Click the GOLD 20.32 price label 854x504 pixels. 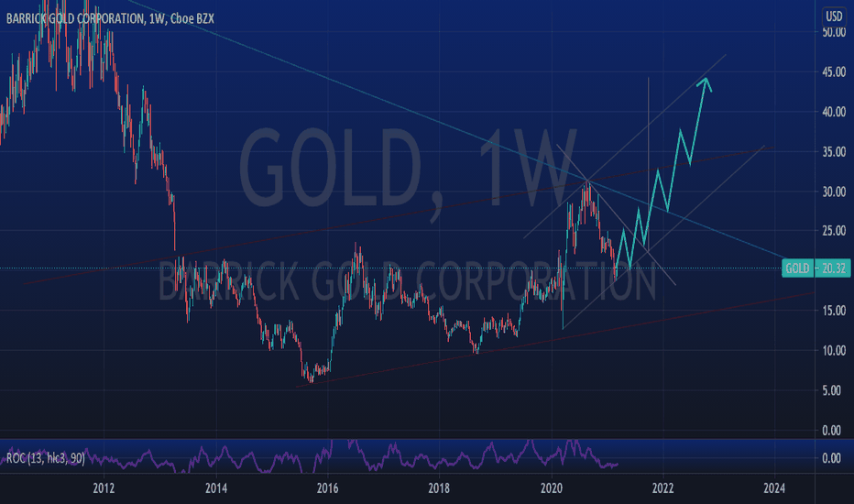816,268
